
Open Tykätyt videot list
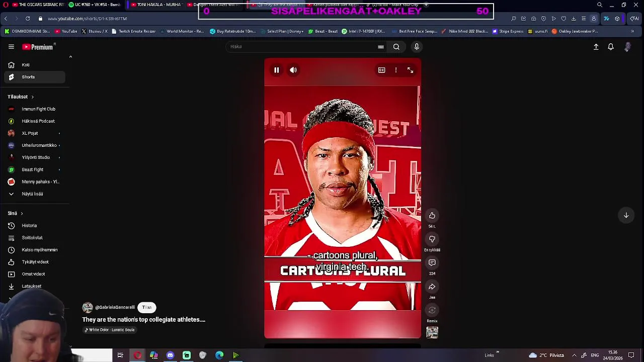pos(34,262)
